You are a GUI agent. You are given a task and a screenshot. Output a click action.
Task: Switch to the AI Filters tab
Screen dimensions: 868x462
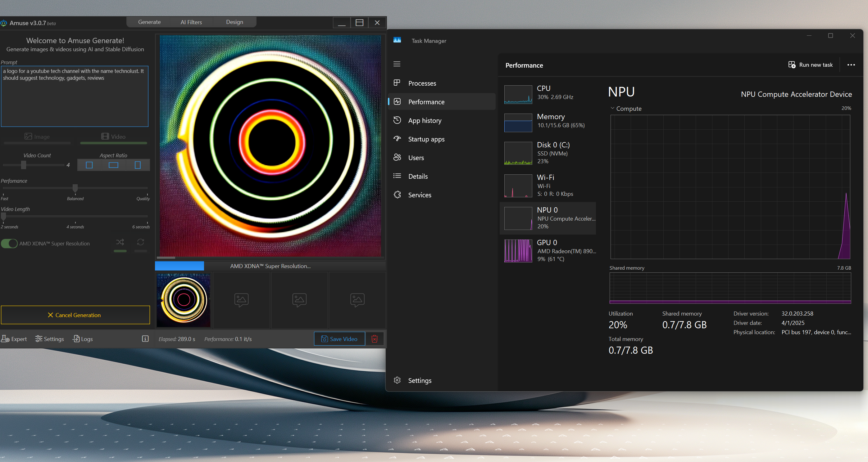[x=191, y=22]
